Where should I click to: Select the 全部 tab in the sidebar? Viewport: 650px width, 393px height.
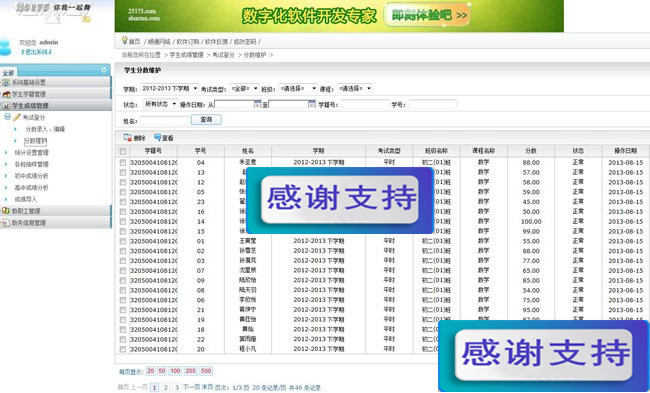point(8,73)
